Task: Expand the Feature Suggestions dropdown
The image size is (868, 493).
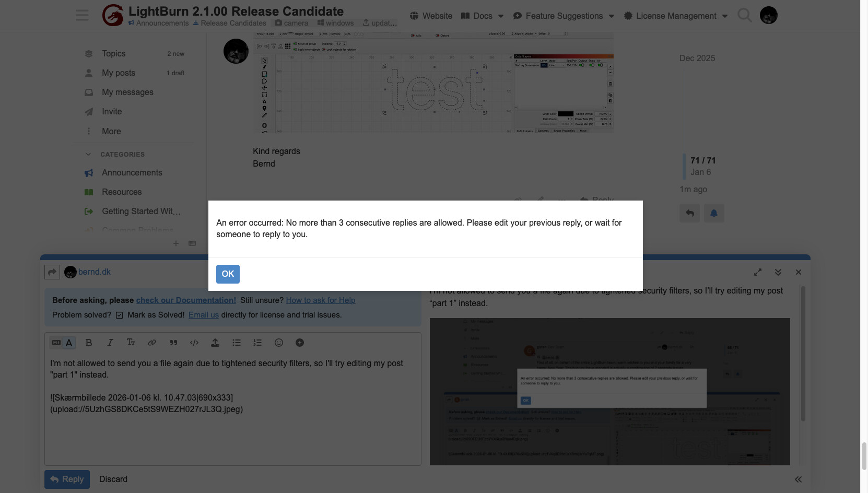Action: pos(564,16)
